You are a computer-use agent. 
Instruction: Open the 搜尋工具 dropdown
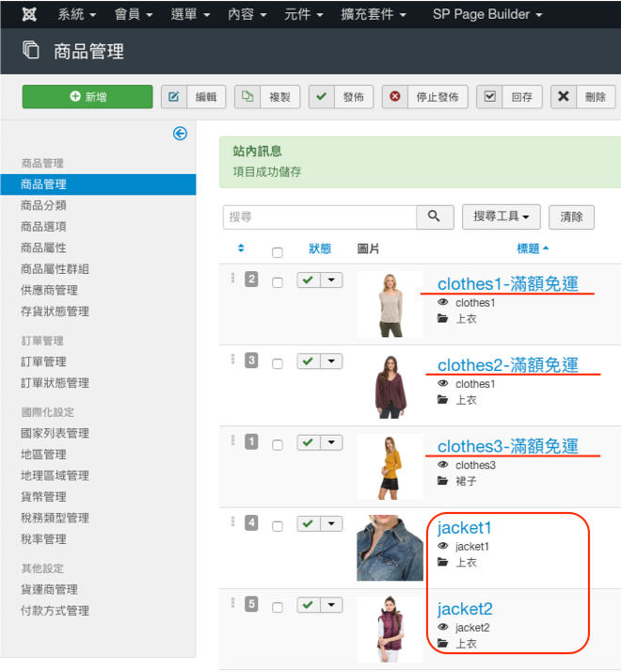pyautogui.click(x=501, y=216)
